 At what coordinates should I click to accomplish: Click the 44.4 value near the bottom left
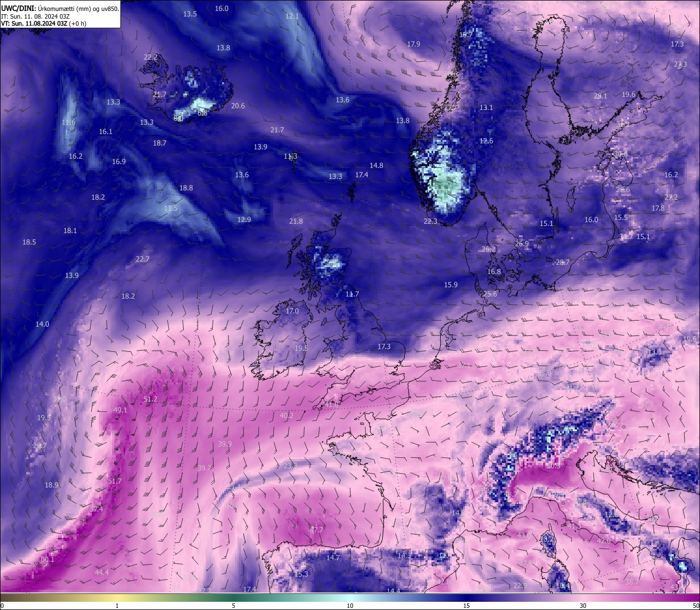pos(102,573)
